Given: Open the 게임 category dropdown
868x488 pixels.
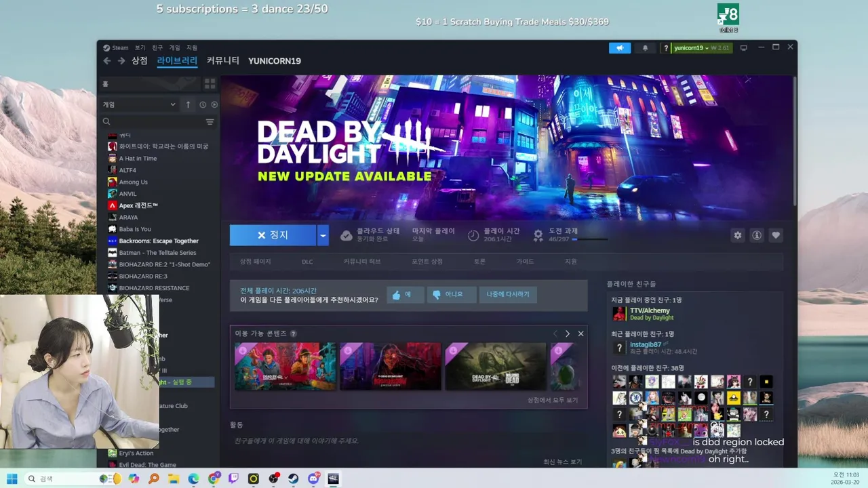Looking at the screenshot, I should (140, 104).
